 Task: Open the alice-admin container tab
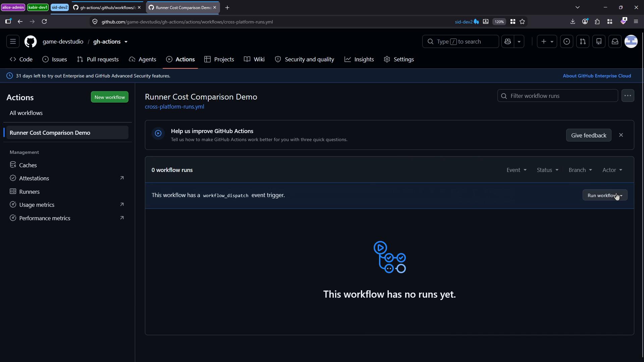pyautogui.click(x=13, y=7)
